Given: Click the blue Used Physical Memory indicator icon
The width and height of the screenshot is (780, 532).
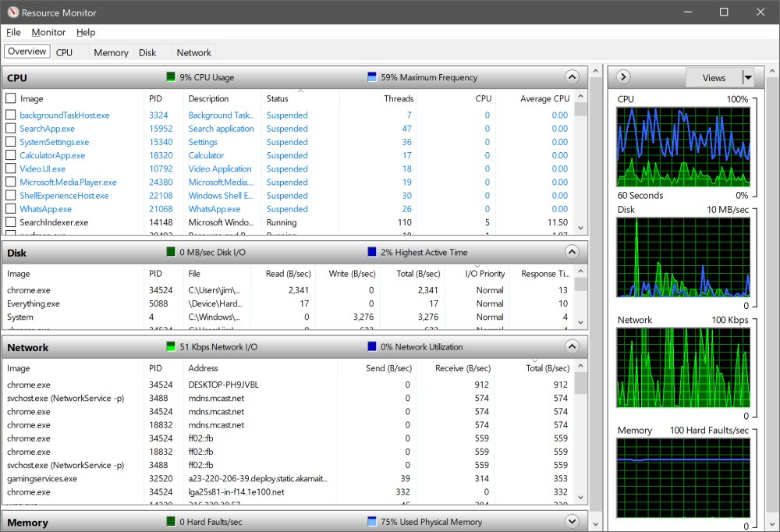Looking at the screenshot, I should coord(372,521).
